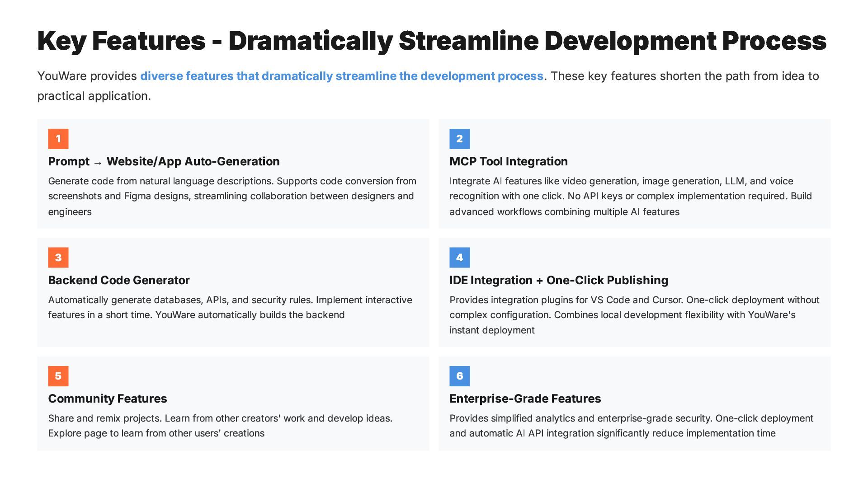The height and width of the screenshot is (488, 868).
Task: Click the orange number 3 badge
Action: (x=58, y=258)
